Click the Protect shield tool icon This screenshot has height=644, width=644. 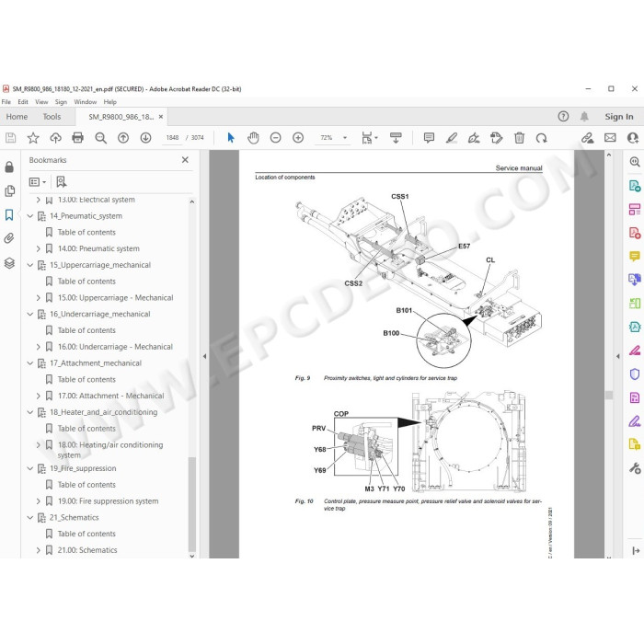click(x=635, y=374)
